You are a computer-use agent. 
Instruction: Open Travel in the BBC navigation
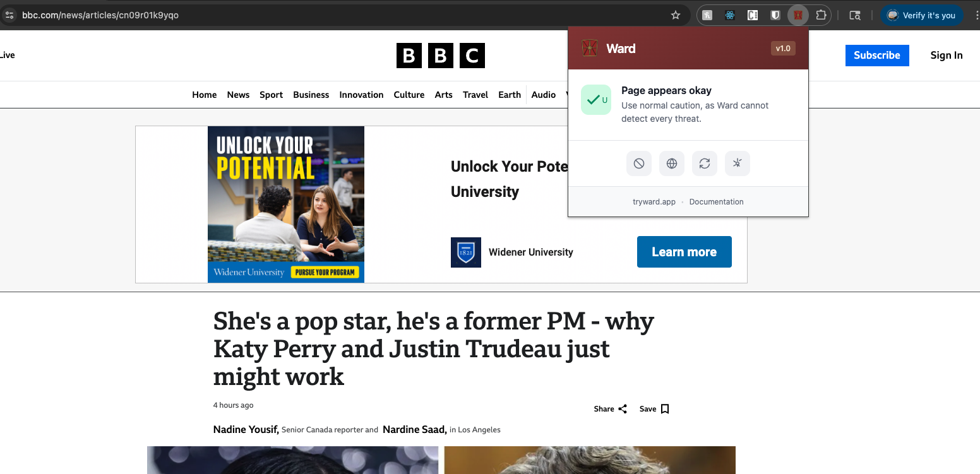tap(475, 95)
